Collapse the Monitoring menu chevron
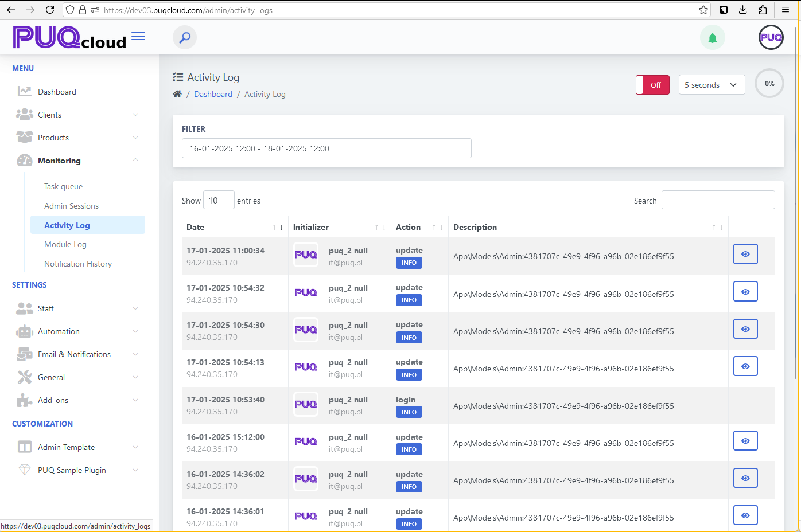Screen dimensions: 801x532 [x=135, y=160]
